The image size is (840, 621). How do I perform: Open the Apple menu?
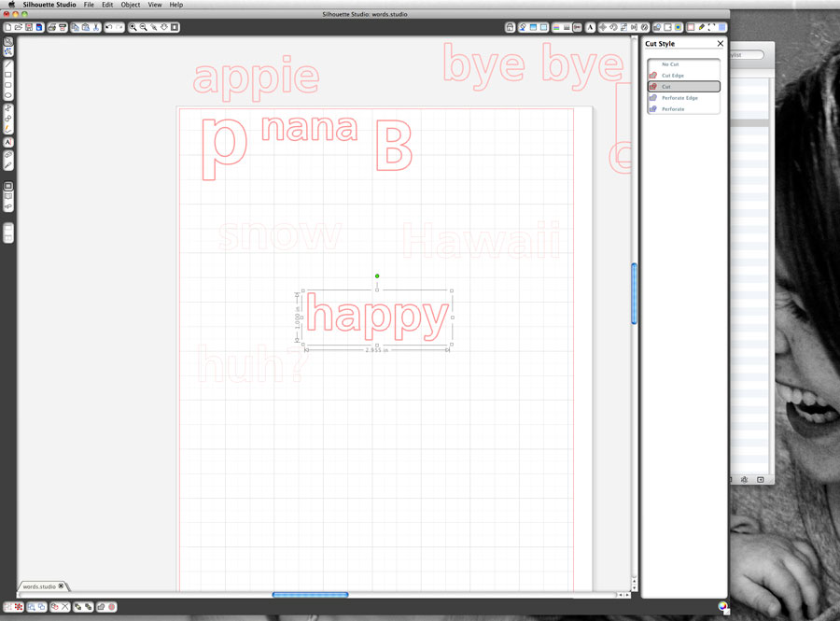[x=11, y=5]
